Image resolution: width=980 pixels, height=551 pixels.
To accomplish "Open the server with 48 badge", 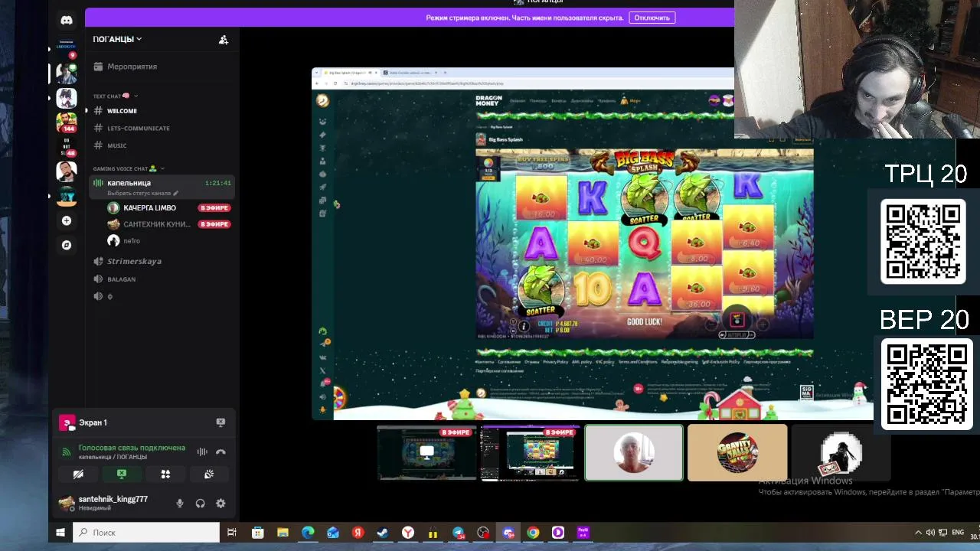I will tap(67, 147).
